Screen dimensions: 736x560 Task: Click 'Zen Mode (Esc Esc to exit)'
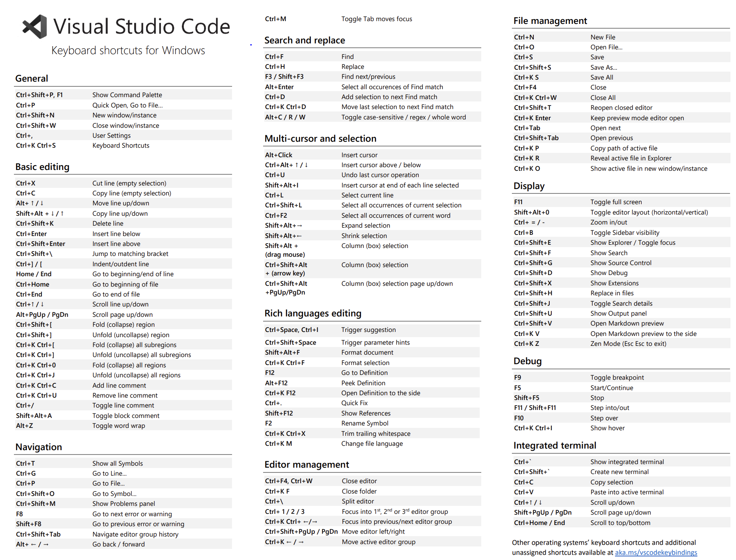pos(629,343)
